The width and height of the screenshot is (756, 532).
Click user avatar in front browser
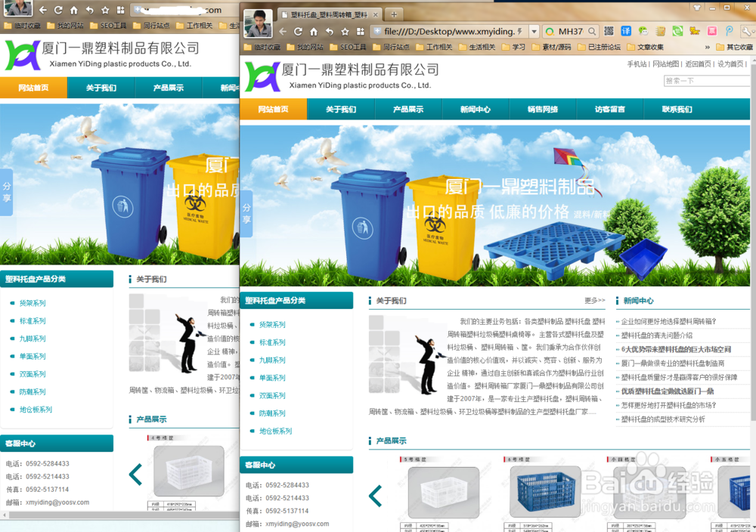click(258, 23)
